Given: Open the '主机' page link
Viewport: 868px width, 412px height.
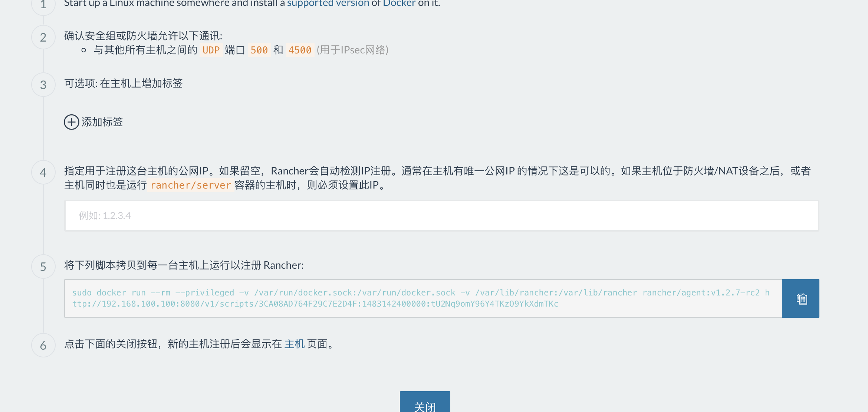Looking at the screenshot, I should click(295, 344).
